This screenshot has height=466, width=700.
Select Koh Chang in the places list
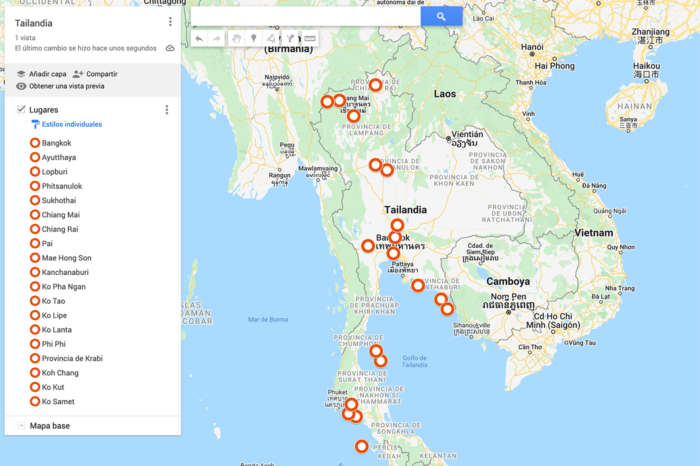click(x=60, y=373)
